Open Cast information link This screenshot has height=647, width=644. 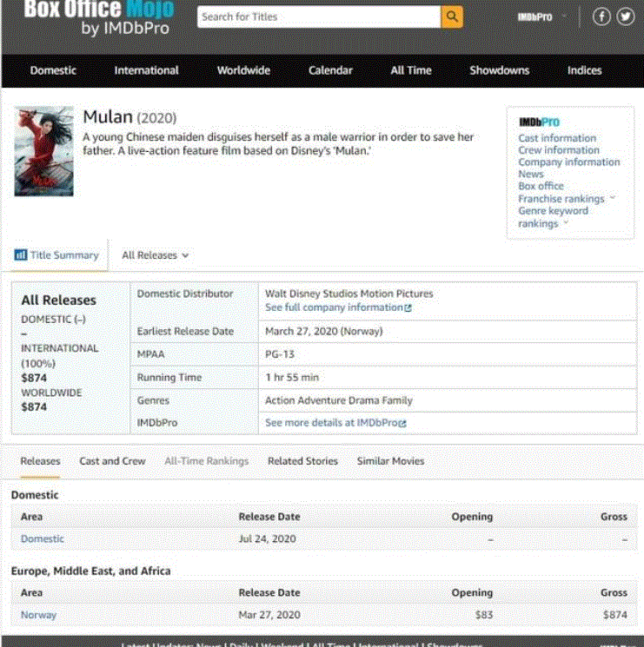coord(557,138)
